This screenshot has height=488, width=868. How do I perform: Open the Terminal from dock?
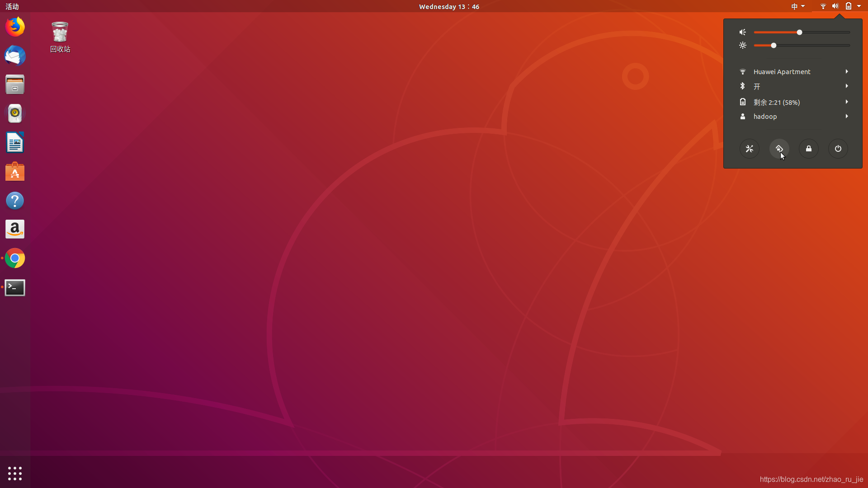(x=15, y=287)
